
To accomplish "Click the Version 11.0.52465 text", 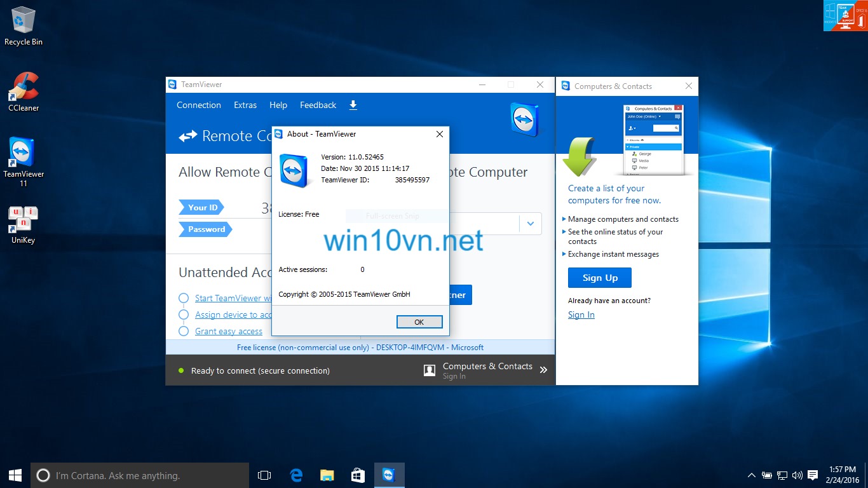I will coord(353,157).
